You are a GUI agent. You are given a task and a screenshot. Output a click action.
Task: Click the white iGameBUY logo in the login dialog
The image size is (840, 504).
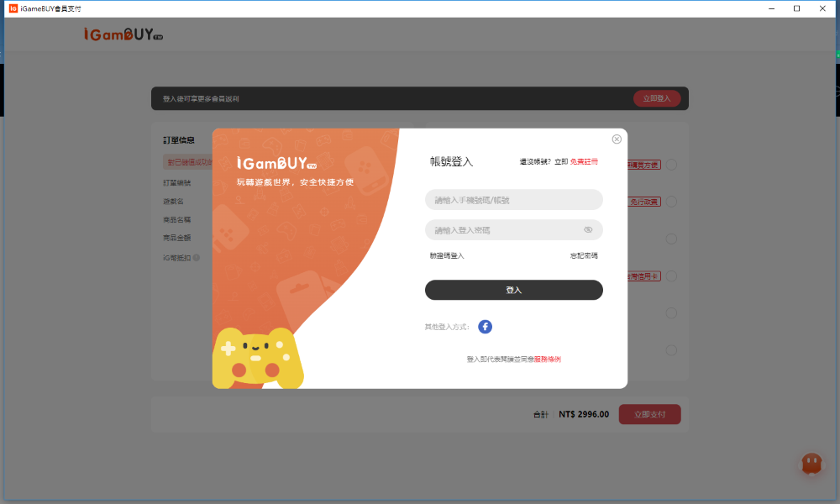(277, 163)
